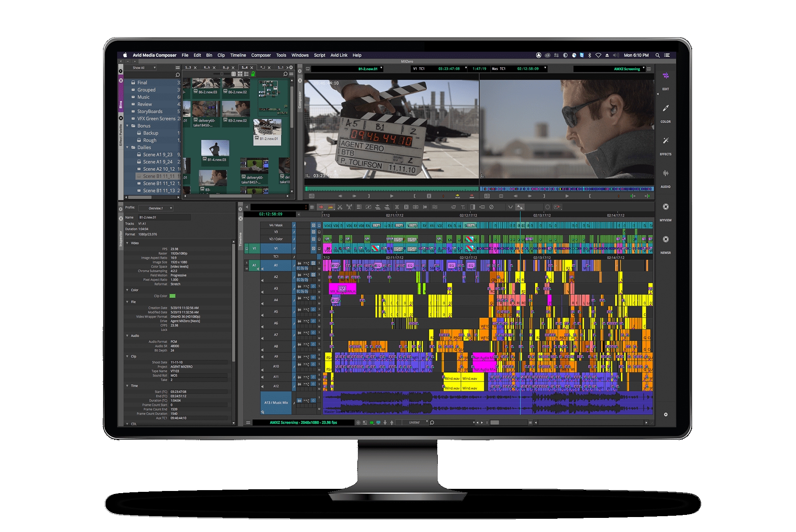Open the Audio workspace icon
The width and height of the screenshot is (796, 532).
click(x=665, y=174)
